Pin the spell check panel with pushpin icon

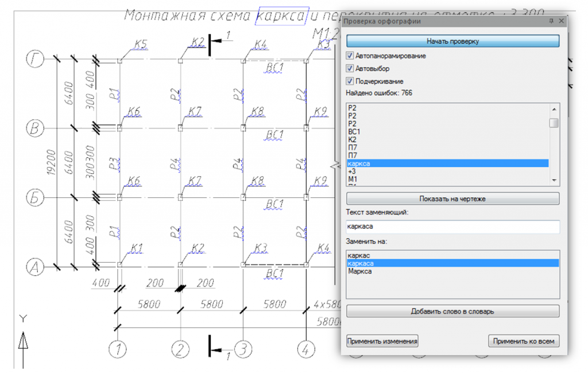(x=551, y=21)
